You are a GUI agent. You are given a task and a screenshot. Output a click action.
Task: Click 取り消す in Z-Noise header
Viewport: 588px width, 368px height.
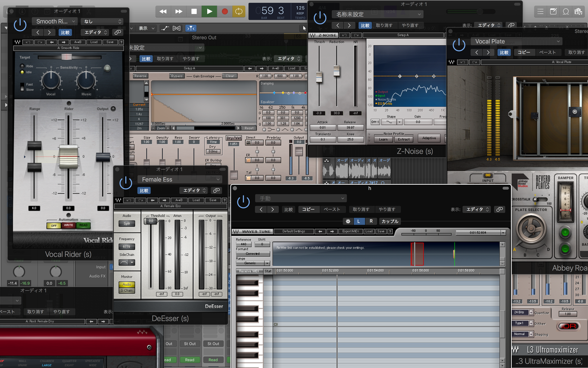(384, 25)
